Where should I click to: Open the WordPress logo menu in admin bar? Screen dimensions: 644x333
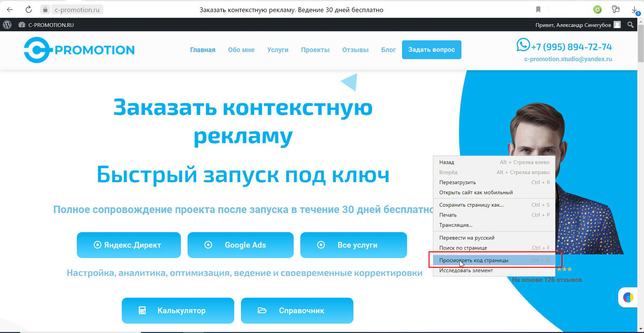point(8,25)
